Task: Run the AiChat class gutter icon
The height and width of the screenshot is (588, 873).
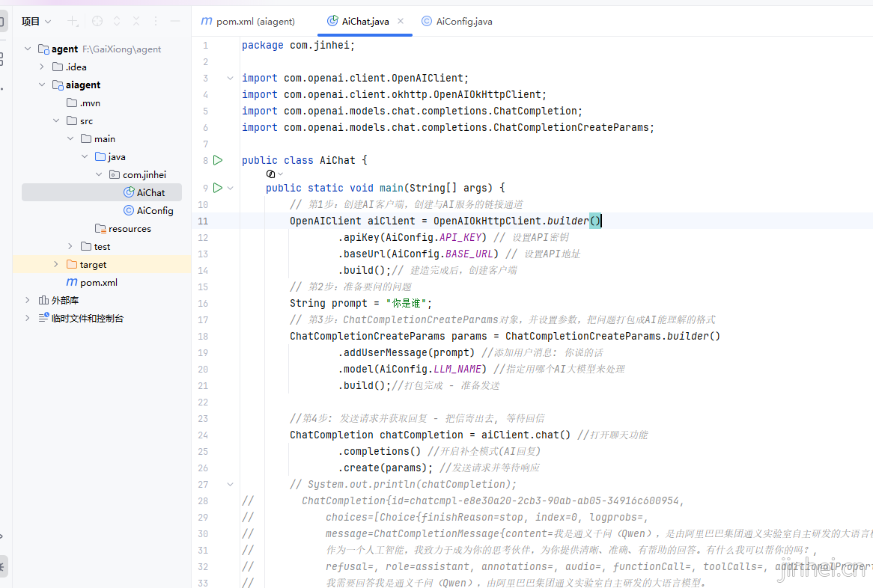Action: 219,160
